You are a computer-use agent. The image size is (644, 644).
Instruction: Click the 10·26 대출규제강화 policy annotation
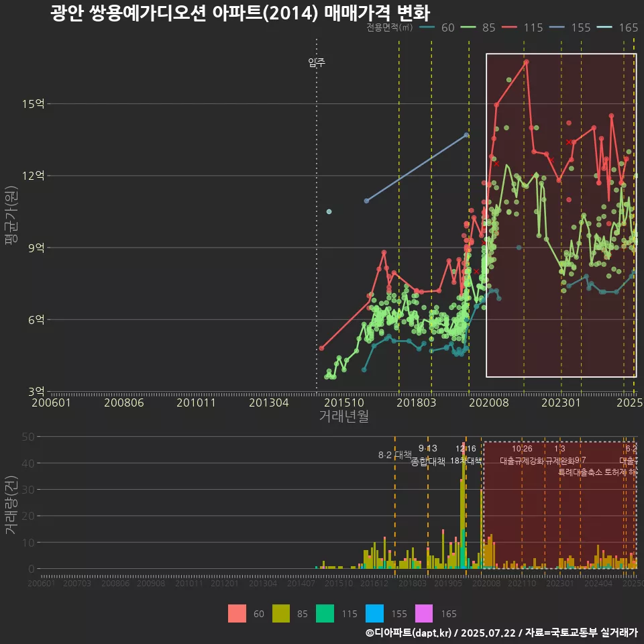pos(522,455)
